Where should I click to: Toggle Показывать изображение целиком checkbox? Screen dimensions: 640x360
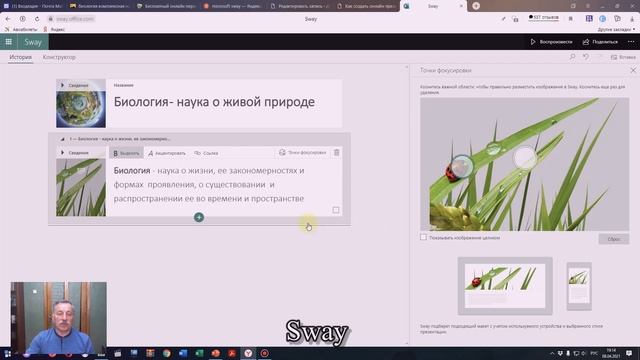(423, 237)
